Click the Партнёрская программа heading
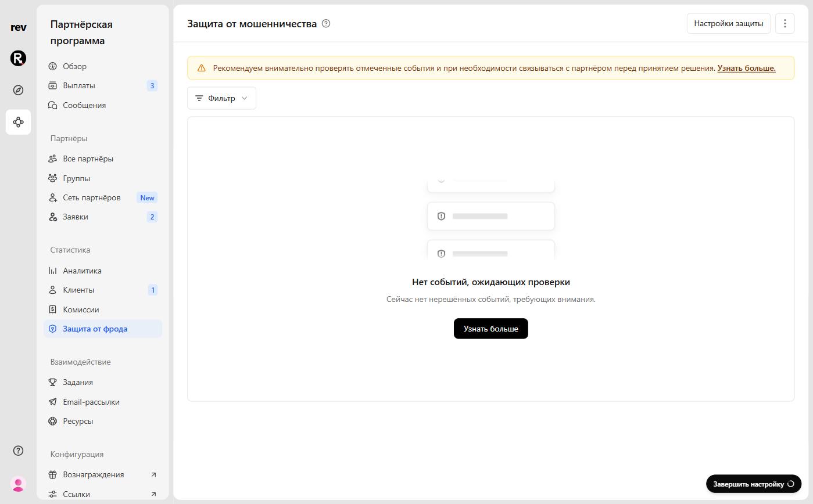This screenshot has height=504, width=813. coord(81,33)
